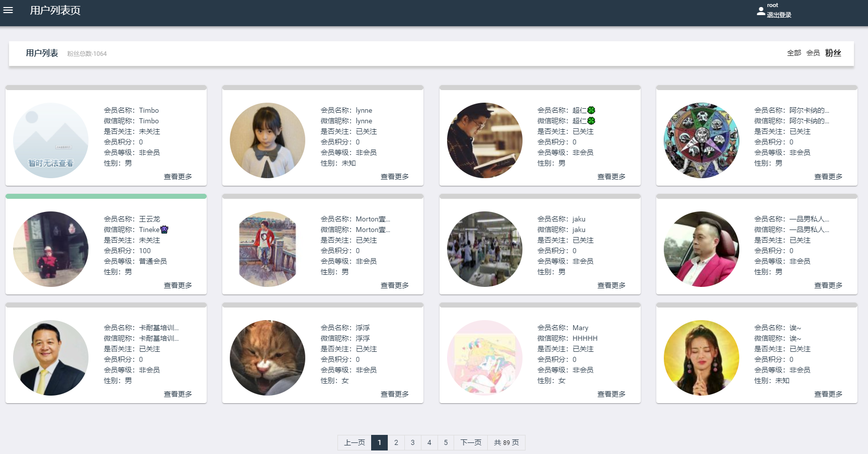Click green clover emoji beside 超仁 member name

click(591, 110)
